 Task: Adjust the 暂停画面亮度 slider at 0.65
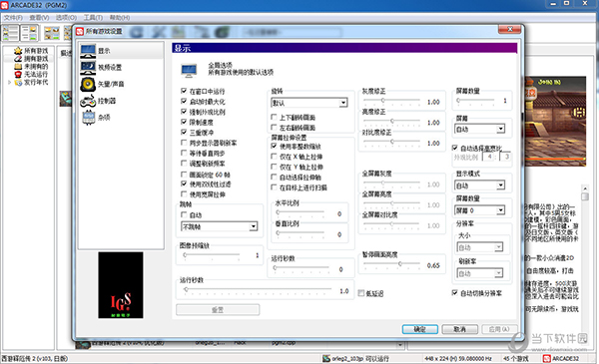click(x=391, y=264)
